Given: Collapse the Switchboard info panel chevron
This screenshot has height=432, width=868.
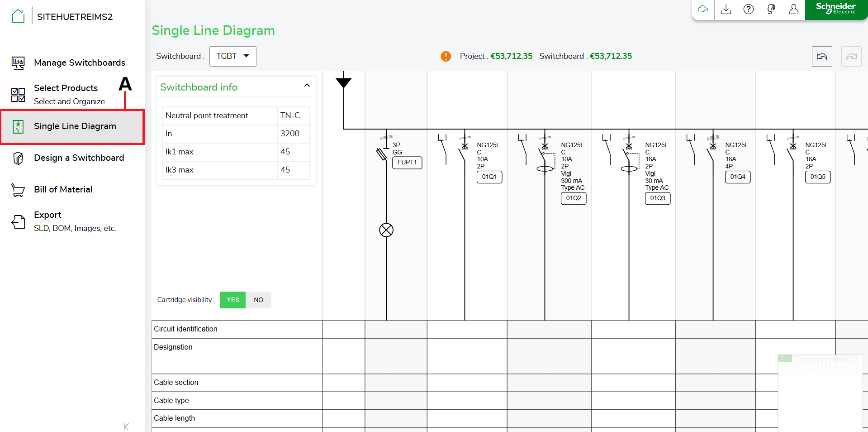Looking at the screenshot, I should pos(307,86).
